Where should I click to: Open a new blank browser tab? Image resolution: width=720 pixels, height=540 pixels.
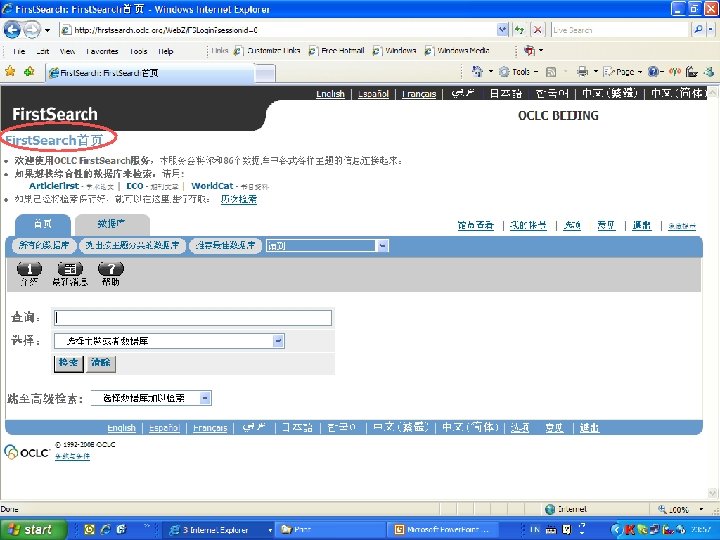tap(265, 73)
